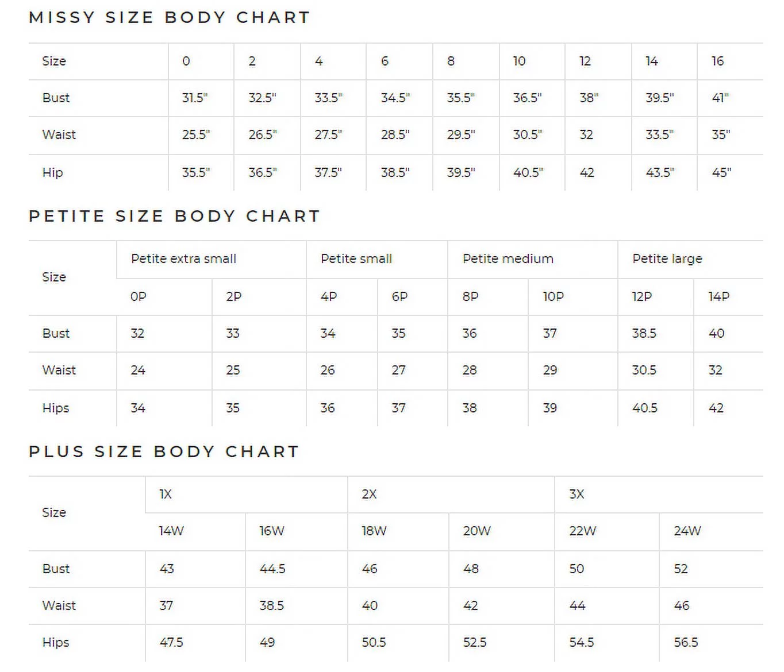Select the Petite large header
This screenshot has height=672, width=784.
[667, 258]
